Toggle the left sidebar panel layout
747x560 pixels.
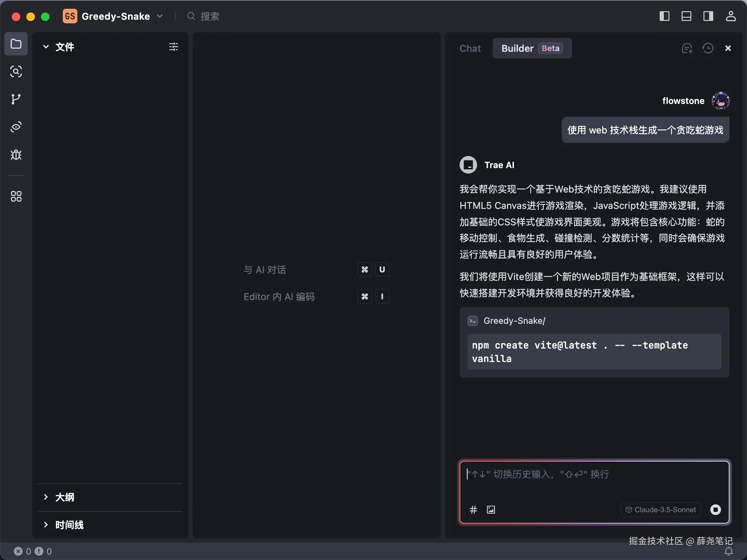[664, 16]
